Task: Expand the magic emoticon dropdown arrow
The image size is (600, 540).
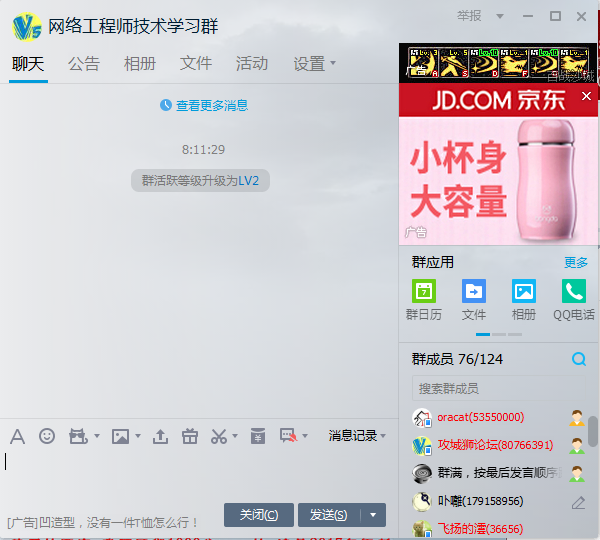Action: (97, 436)
